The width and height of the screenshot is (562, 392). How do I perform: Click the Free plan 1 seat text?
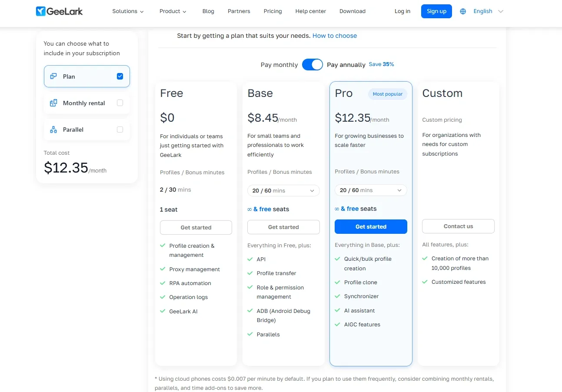169,209
